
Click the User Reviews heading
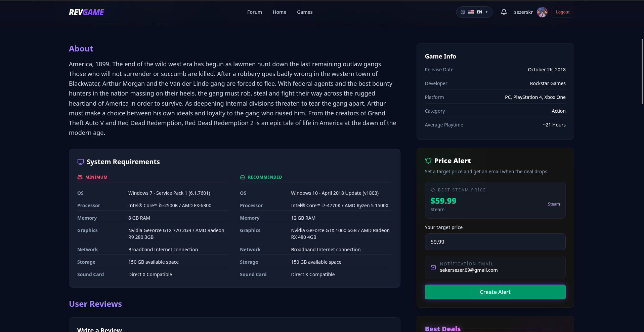click(x=95, y=304)
